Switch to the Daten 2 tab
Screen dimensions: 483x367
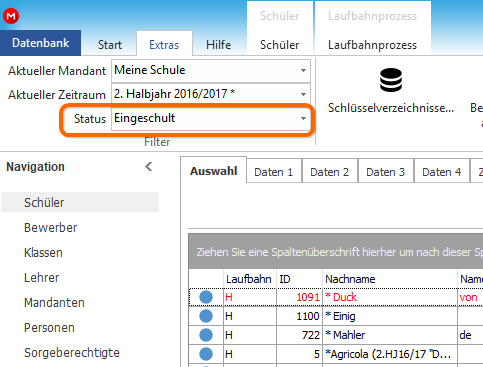[330, 172]
